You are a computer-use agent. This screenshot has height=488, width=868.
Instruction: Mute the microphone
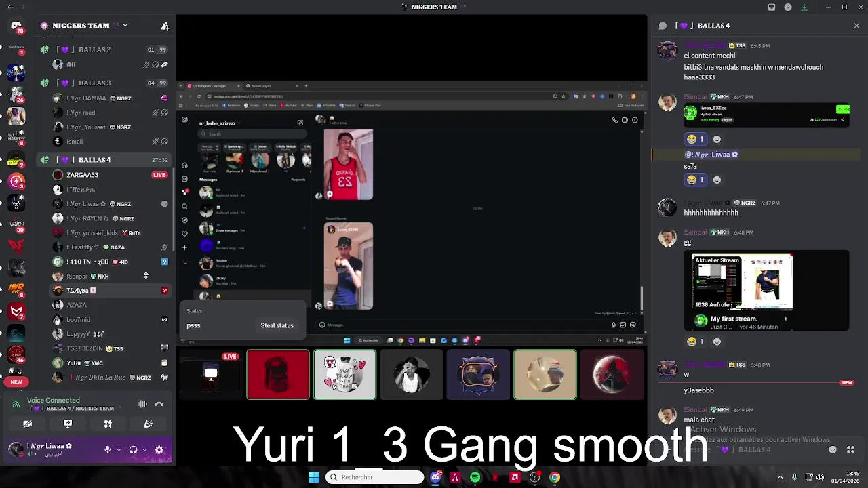(107, 449)
